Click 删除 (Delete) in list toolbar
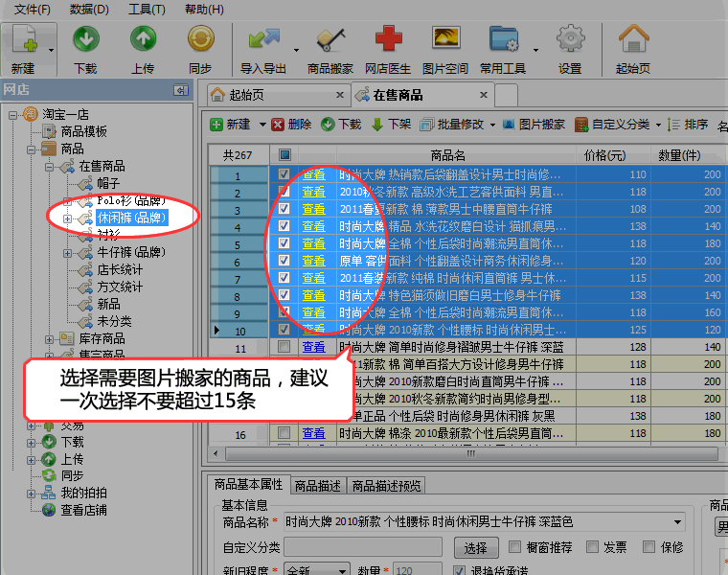The height and width of the screenshot is (575, 728). point(291,125)
